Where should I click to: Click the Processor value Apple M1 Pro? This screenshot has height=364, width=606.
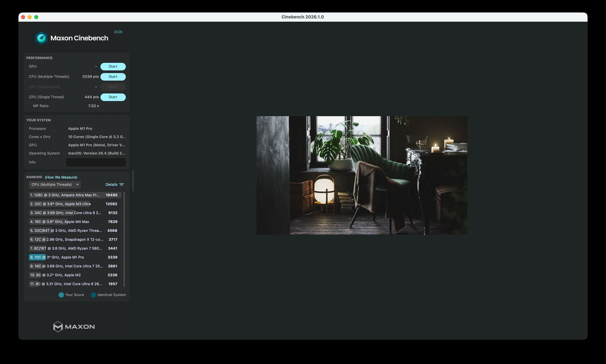[80, 129]
